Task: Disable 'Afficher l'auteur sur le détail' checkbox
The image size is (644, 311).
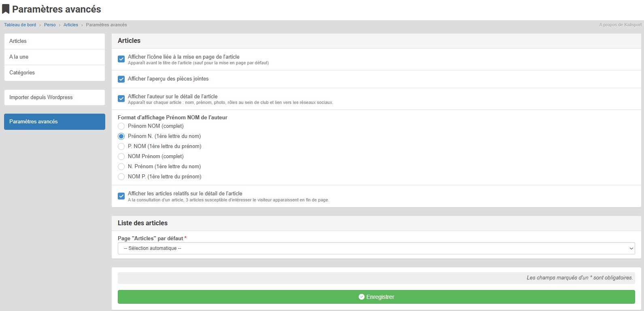Action: 121,99
